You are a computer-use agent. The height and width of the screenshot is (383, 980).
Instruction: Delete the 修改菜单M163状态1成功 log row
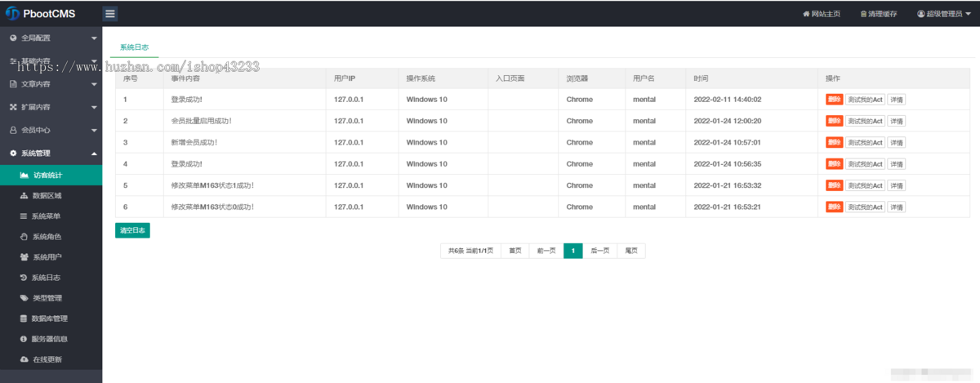tap(834, 185)
